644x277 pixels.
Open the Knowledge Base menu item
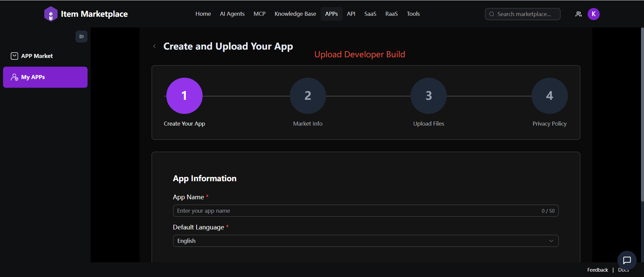[x=296, y=14]
